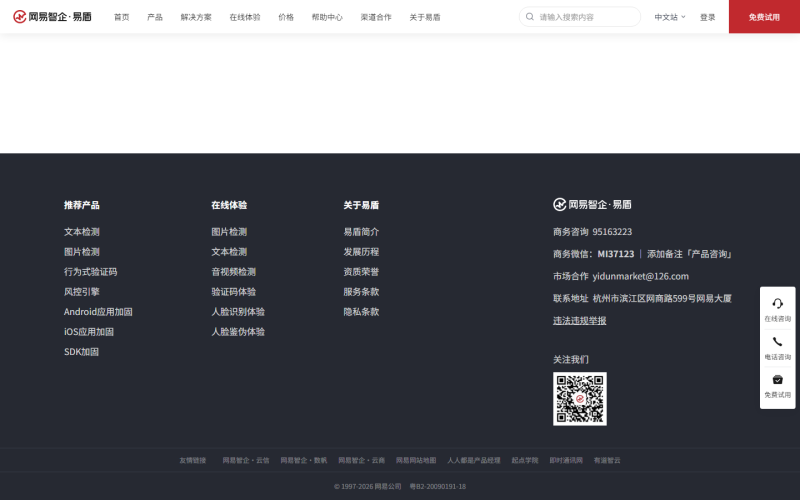Screen dimensions: 800x500
Task: Click the 关于易盾 footer column heading
Action: click(361, 205)
